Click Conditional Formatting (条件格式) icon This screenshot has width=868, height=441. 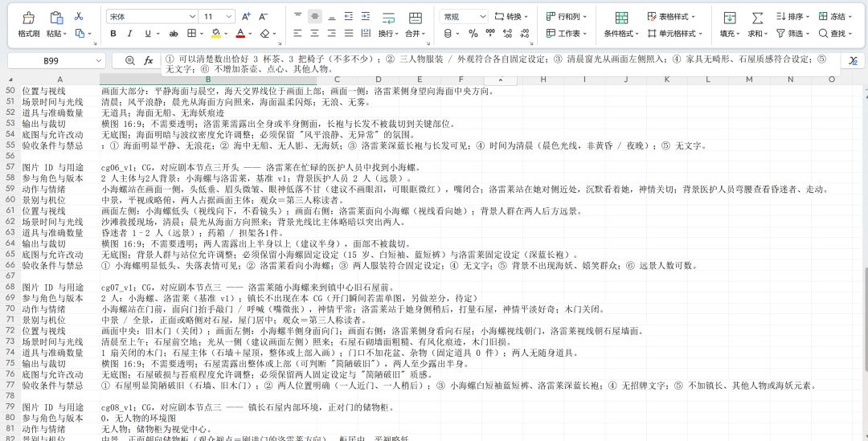[621, 18]
